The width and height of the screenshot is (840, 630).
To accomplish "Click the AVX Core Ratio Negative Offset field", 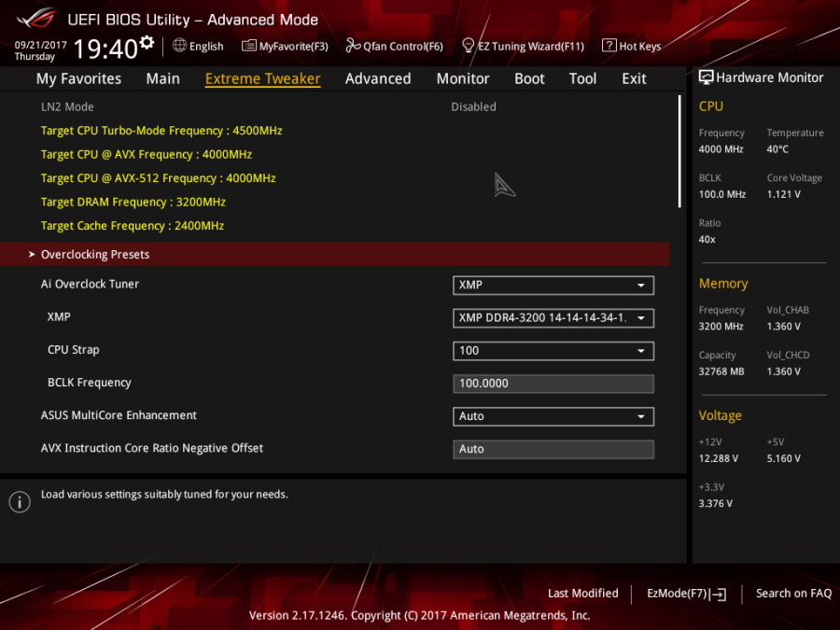I will pyautogui.click(x=553, y=449).
